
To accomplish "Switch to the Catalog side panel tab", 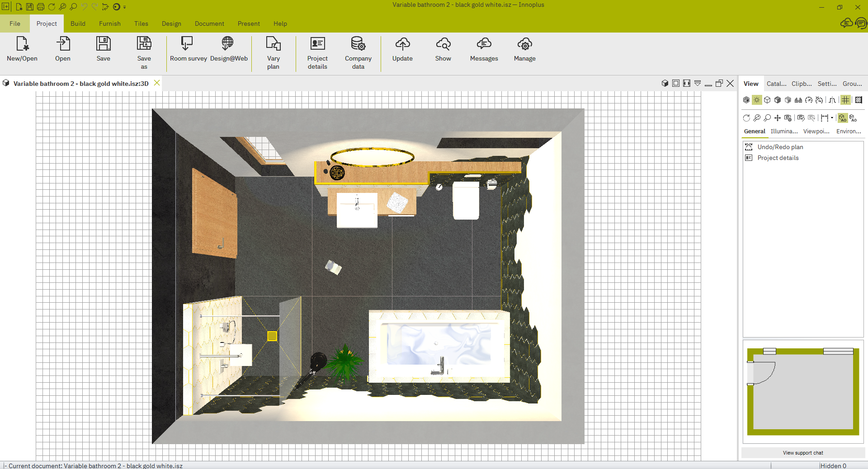I will 776,84.
